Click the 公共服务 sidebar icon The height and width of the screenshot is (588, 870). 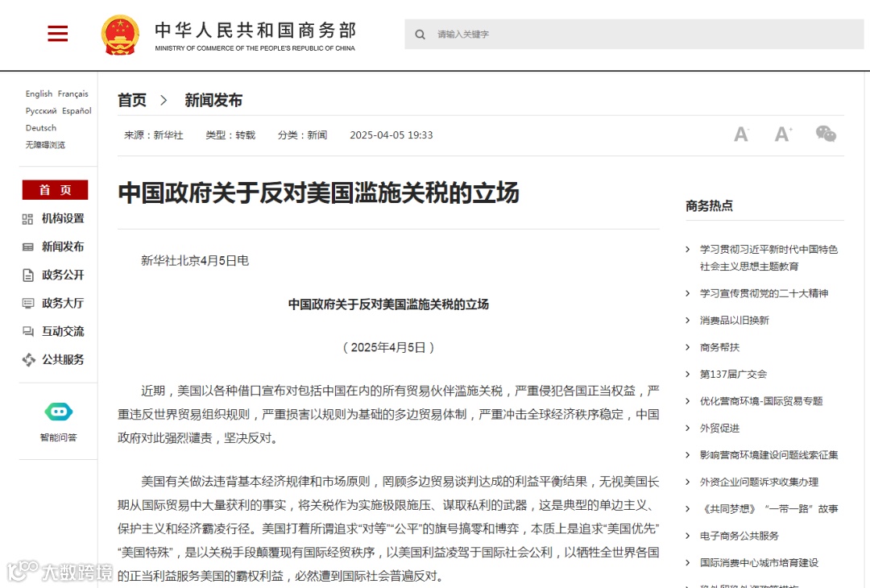pyautogui.click(x=28, y=360)
